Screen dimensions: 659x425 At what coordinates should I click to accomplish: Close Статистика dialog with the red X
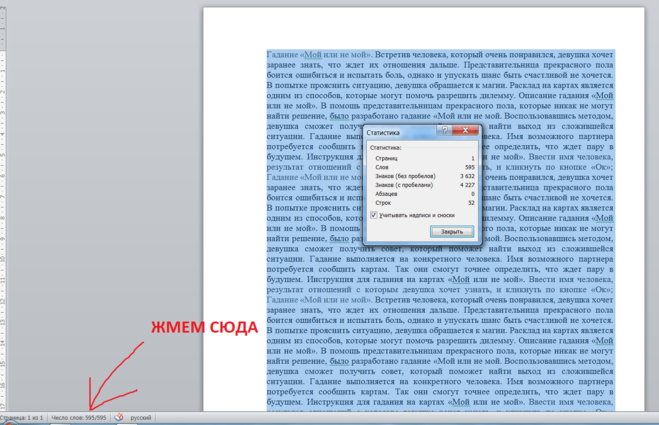pos(466,131)
